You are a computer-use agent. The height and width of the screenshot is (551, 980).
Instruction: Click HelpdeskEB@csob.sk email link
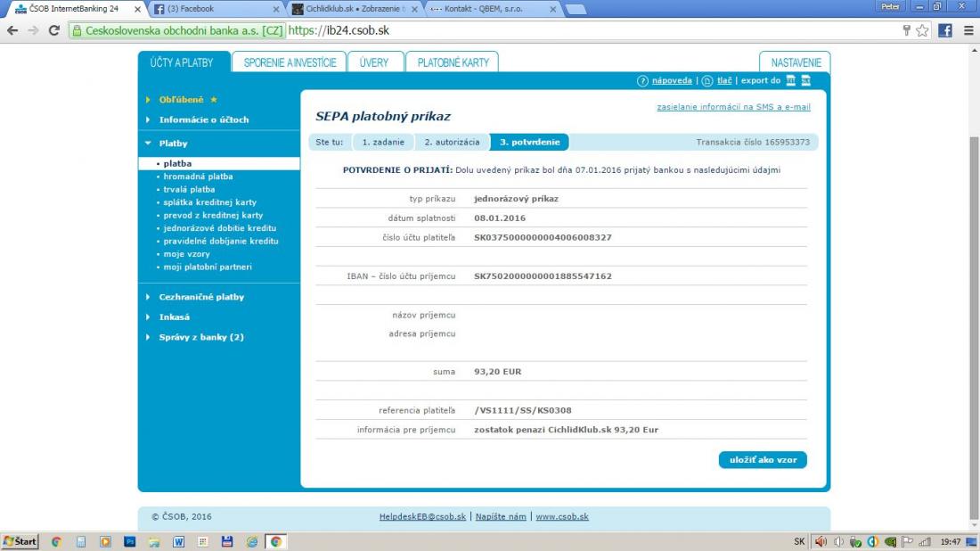pyautogui.click(x=422, y=516)
